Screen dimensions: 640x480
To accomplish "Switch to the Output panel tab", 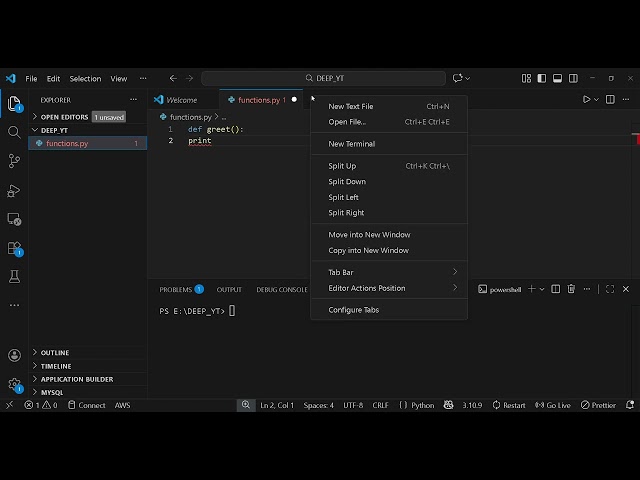I will (229, 289).
